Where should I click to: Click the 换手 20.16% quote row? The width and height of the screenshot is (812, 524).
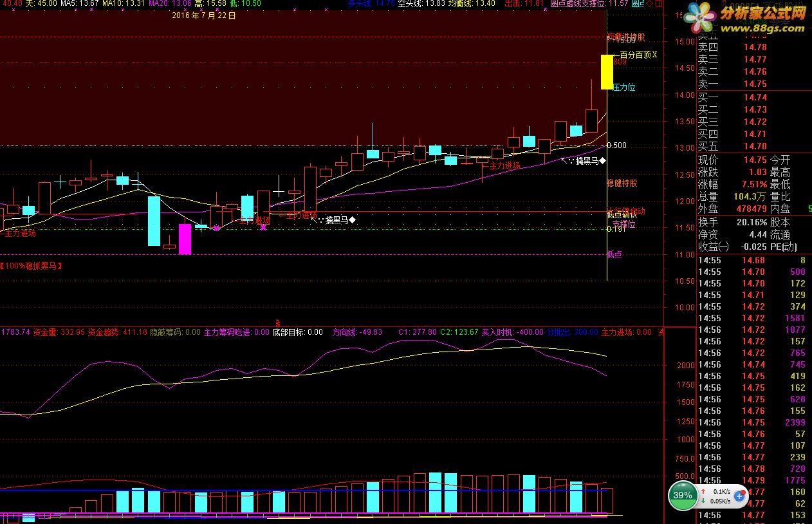click(733, 222)
